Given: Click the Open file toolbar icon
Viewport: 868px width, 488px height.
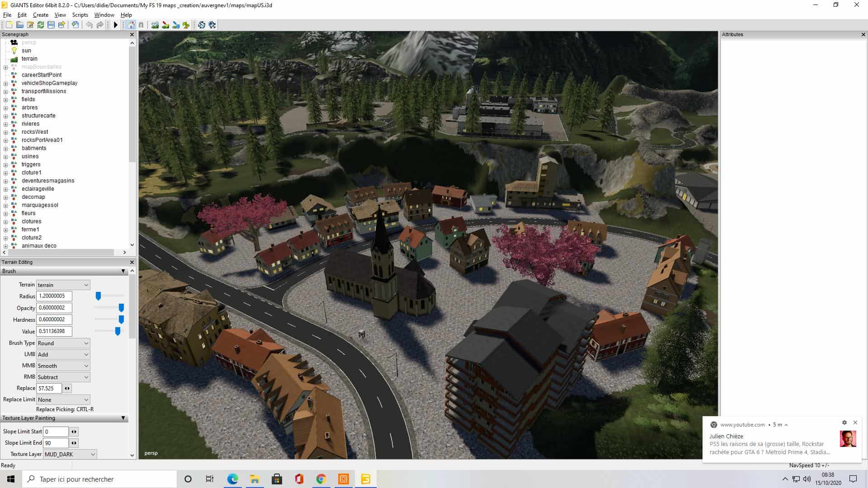Looking at the screenshot, I should (x=20, y=25).
